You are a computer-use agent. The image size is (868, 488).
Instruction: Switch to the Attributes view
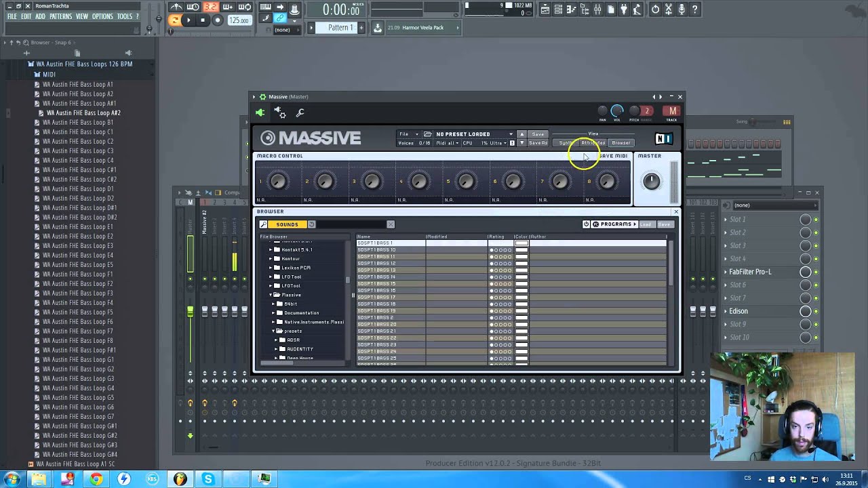coord(593,143)
